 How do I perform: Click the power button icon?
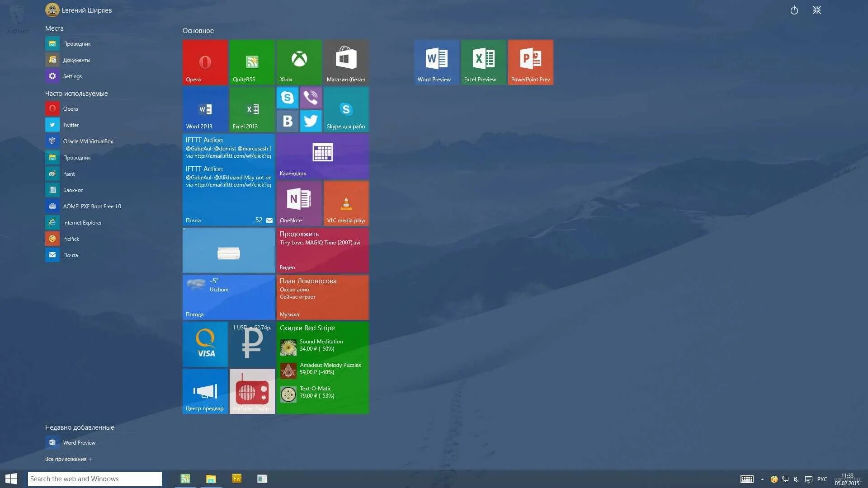click(x=794, y=10)
